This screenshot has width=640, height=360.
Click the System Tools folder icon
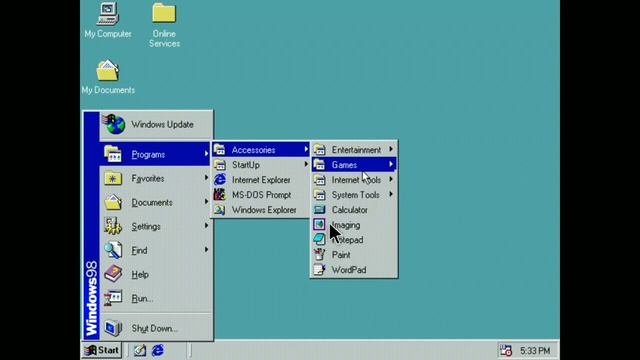[319, 195]
